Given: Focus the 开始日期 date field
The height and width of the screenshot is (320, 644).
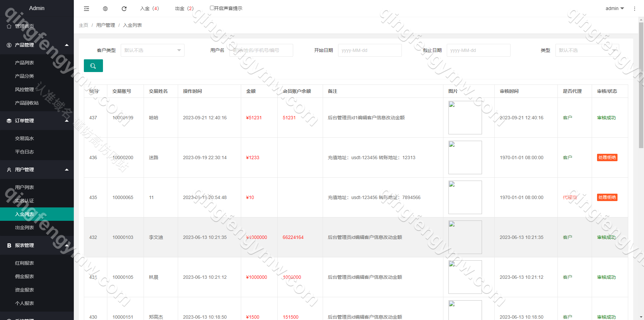Looking at the screenshot, I should coord(370,50).
